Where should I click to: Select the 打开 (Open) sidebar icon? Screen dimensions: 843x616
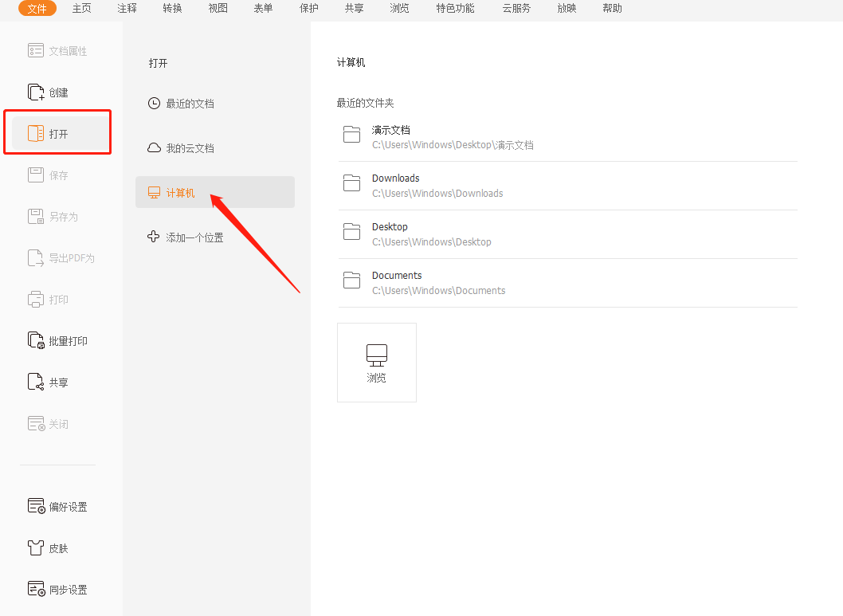coord(36,134)
